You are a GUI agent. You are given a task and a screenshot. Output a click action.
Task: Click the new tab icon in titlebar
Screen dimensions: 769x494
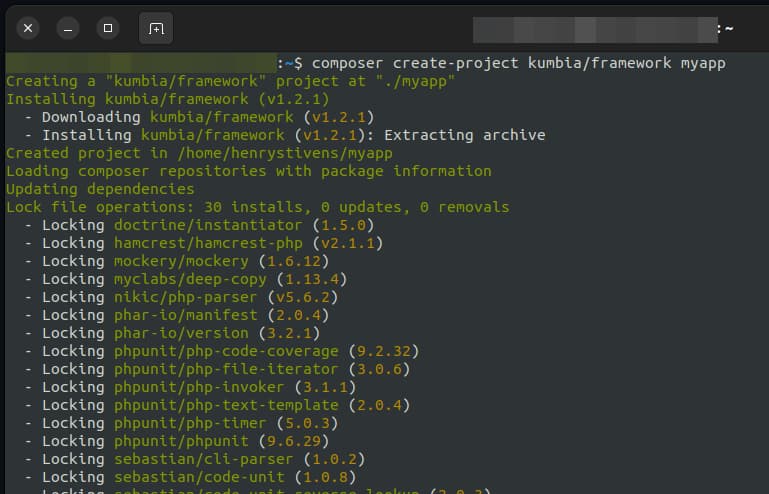156,29
